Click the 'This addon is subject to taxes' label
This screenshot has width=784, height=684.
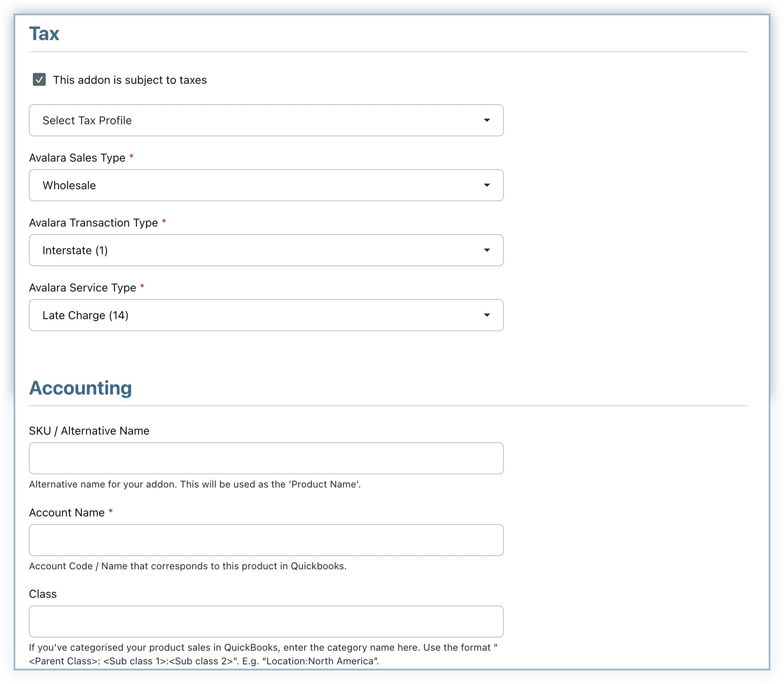130,80
